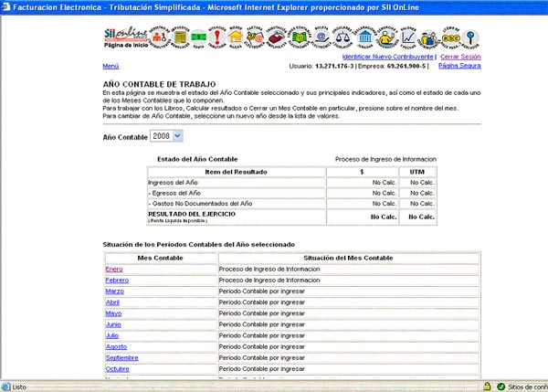Open Tributación Simplificada red book icon

pyautogui.click(x=277, y=37)
